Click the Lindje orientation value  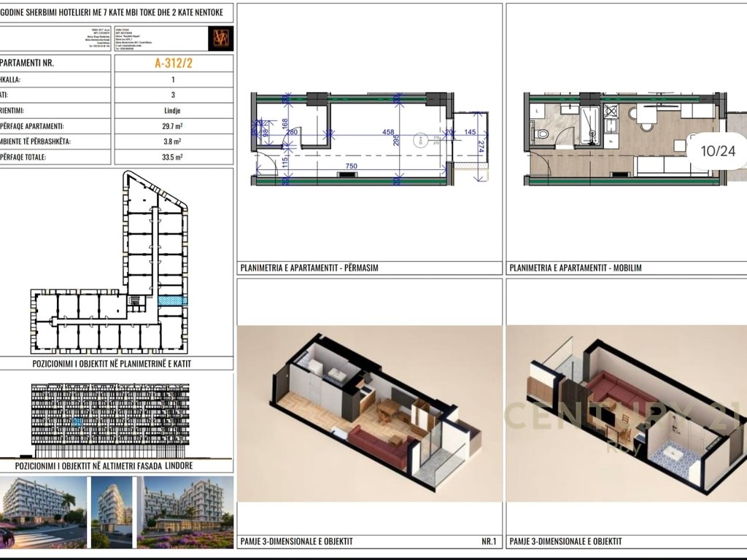coord(174,110)
